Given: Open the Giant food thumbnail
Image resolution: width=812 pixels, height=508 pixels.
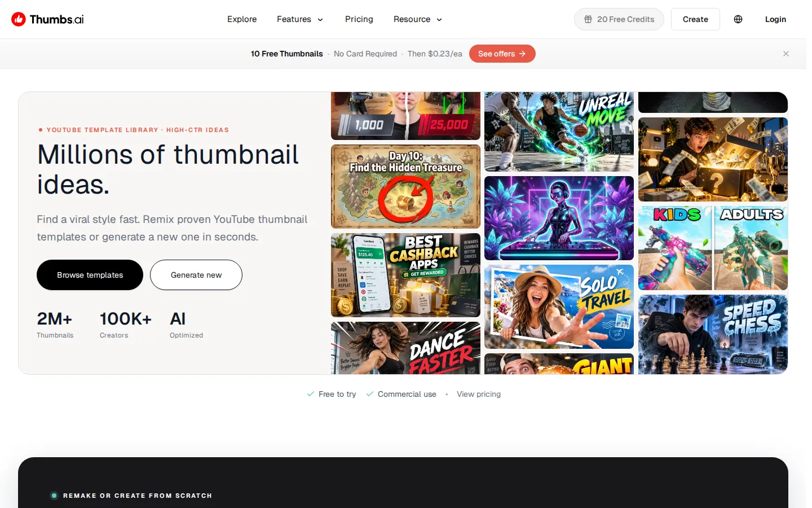Looking at the screenshot, I should tap(559, 364).
